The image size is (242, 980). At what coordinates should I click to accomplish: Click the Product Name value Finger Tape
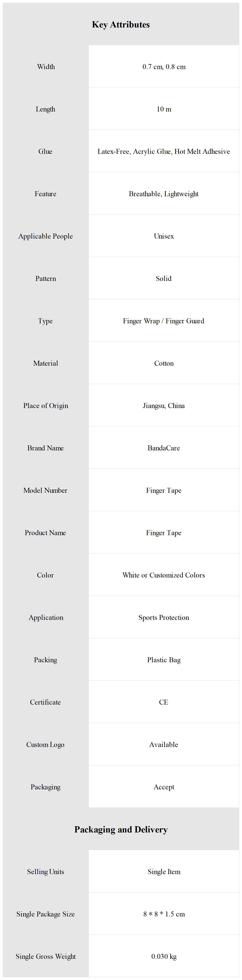pyautogui.click(x=164, y=533)
